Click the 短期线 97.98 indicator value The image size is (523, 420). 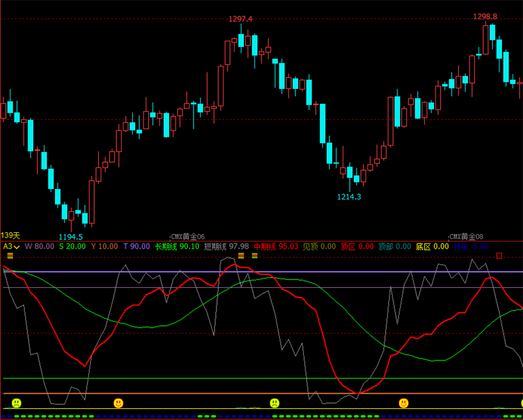point(226,247)
